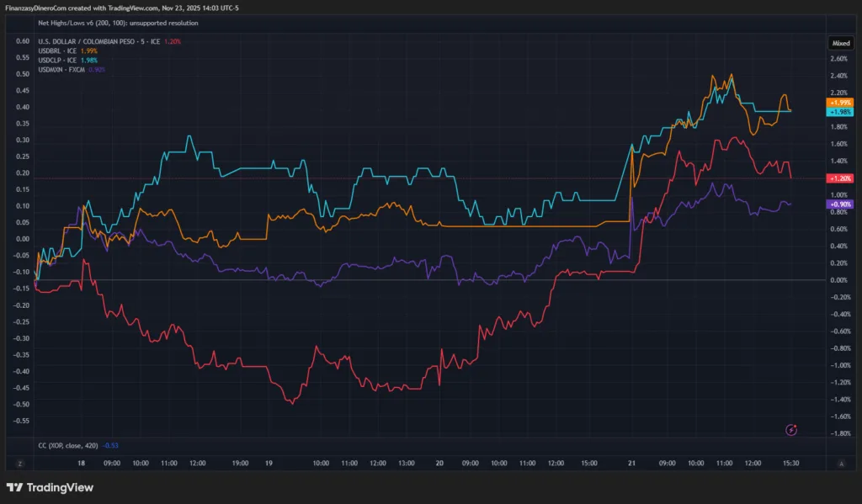Image resolution: width=862 pixels, height=504 pixels.
Task: Open the Mixed scale mode dropdown
Action: tap(840, 42)
